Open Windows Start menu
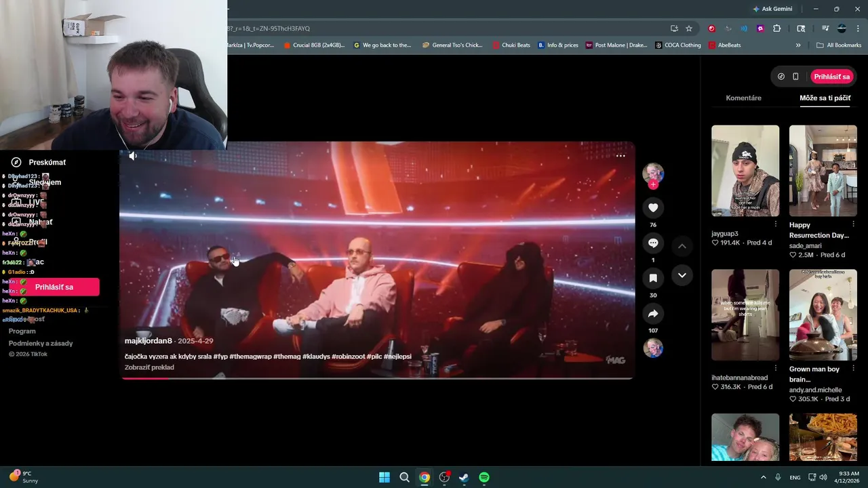 tap(384, 477)
